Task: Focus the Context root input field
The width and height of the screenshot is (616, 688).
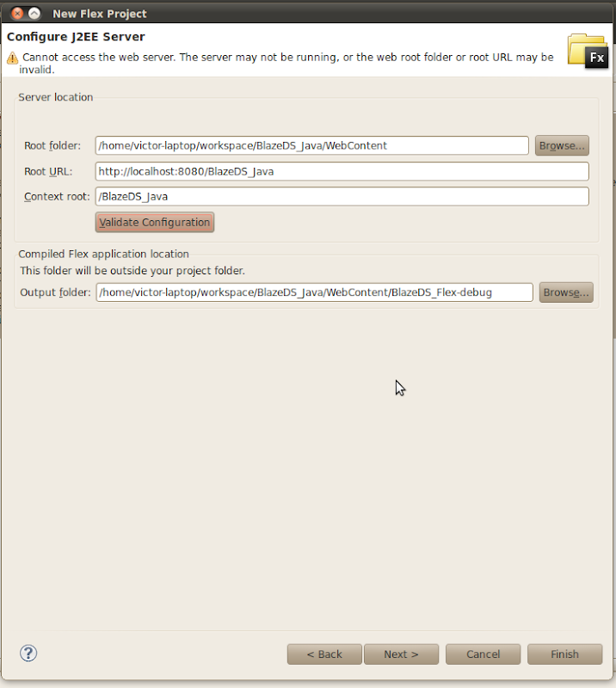Action: [x=342, y=197]
